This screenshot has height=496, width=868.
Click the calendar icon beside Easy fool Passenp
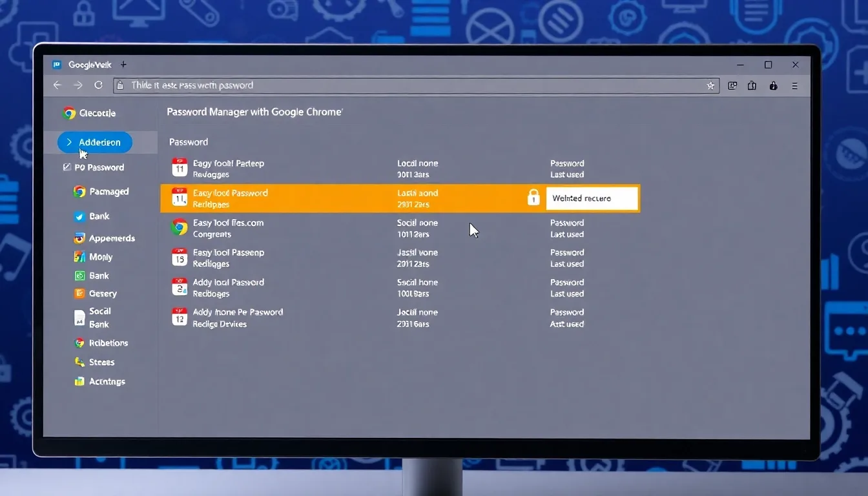180,257
